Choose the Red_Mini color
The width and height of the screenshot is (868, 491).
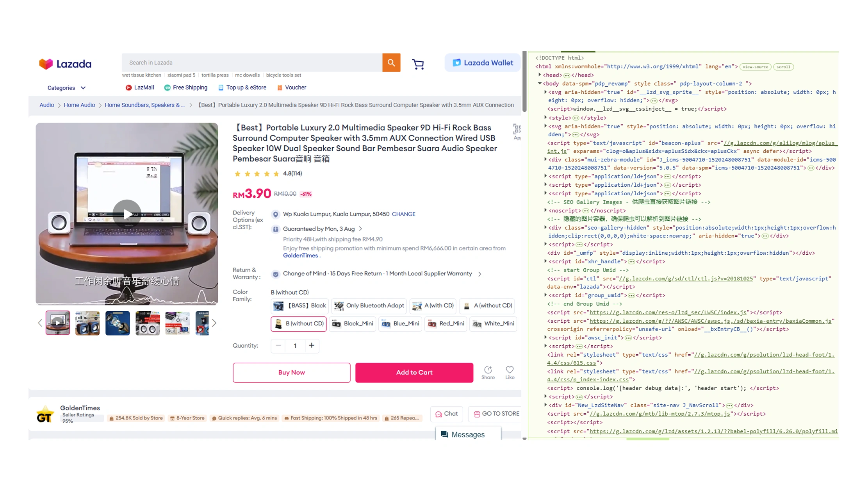click(x=446, y=323)
